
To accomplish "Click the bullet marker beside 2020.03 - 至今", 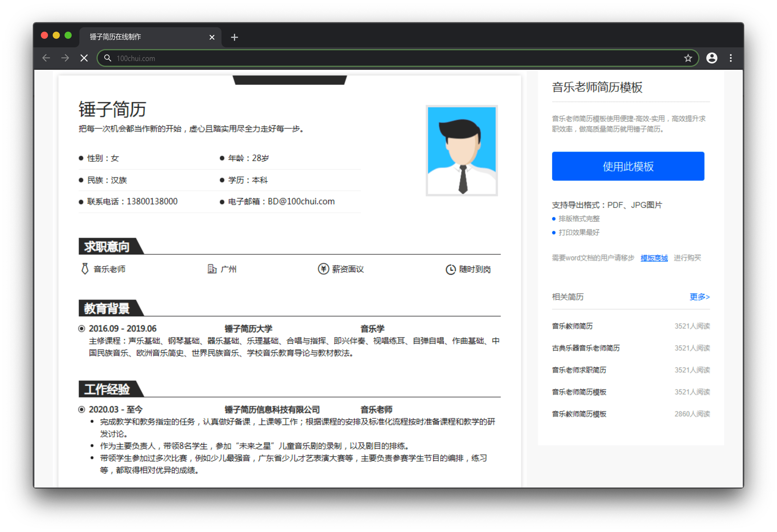I will coord(81,410).
